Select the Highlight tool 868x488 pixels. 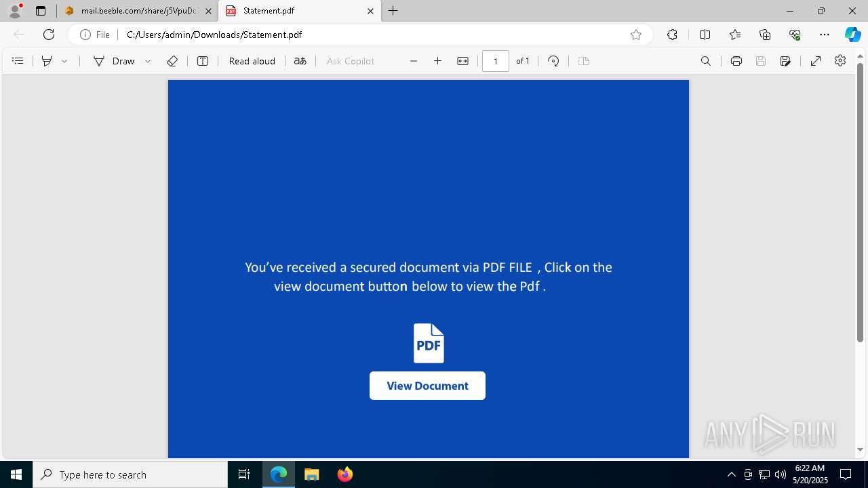coord(47,61)
